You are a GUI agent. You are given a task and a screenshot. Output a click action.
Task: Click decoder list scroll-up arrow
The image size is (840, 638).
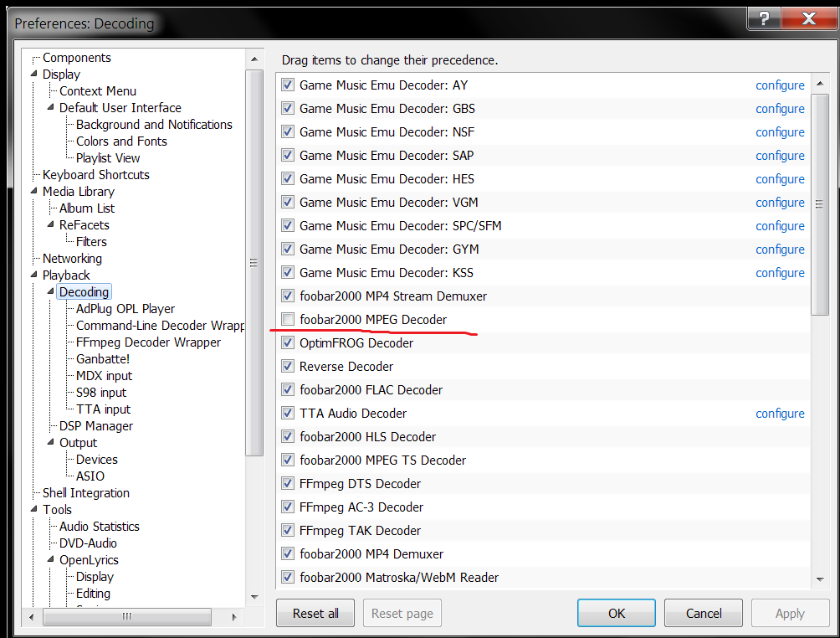pyautogui.click(x=820, y=84)
